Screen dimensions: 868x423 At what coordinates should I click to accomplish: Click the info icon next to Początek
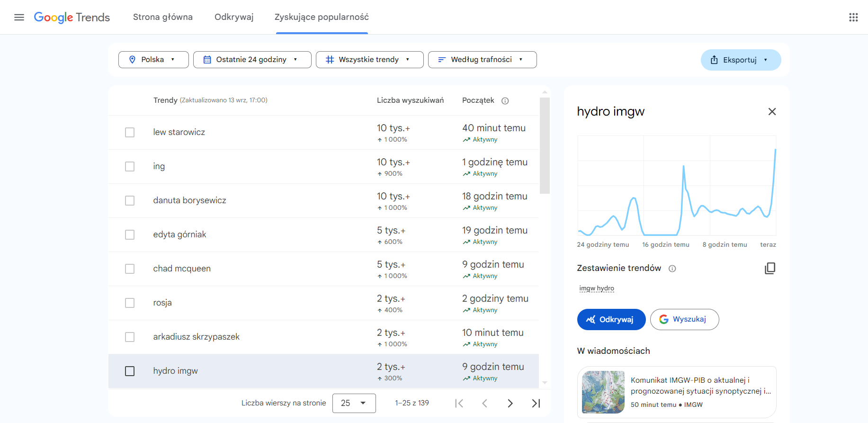[505, 100]
